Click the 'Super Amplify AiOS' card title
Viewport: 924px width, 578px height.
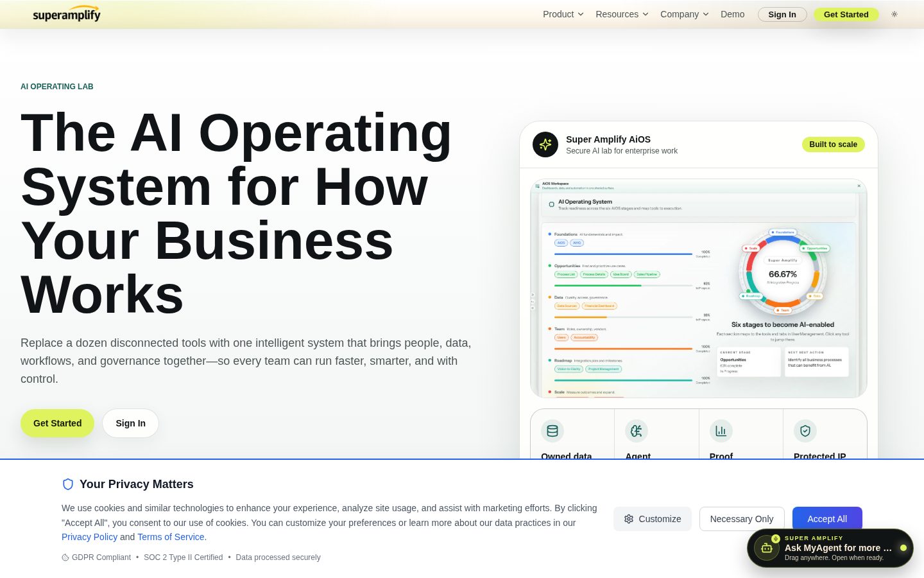tap(608, 139)
